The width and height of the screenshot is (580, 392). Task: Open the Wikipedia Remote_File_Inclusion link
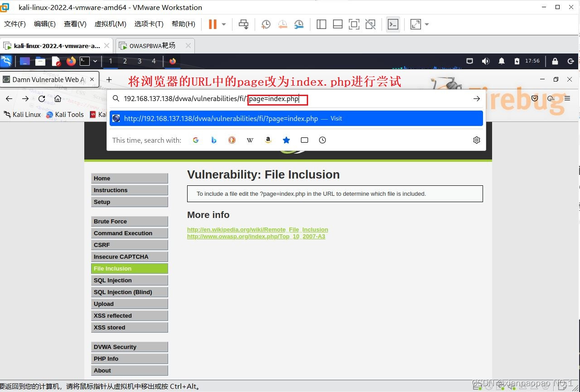(257, 230)
